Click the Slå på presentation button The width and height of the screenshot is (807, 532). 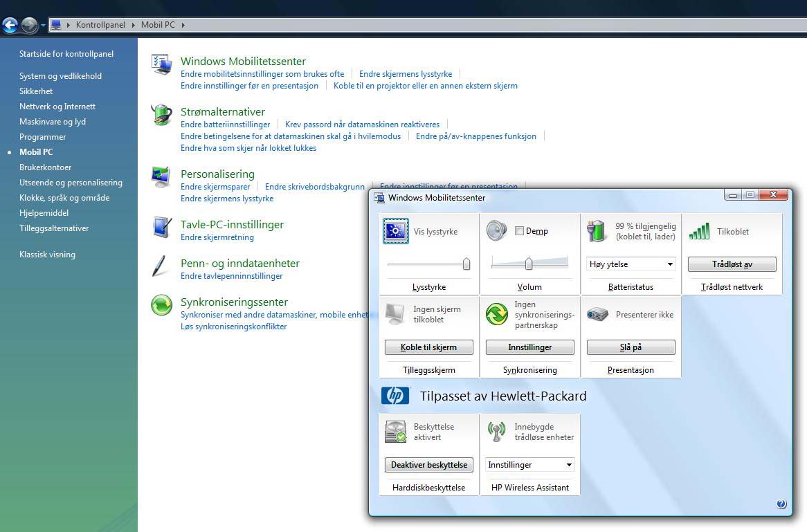coord(631,347)
